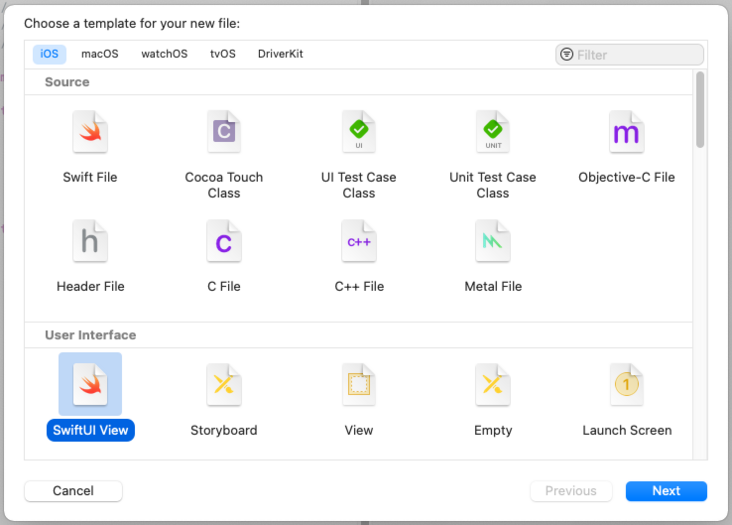
Task: Click the 'Cocoa Touch Class' label
Action: pos(224,185)
